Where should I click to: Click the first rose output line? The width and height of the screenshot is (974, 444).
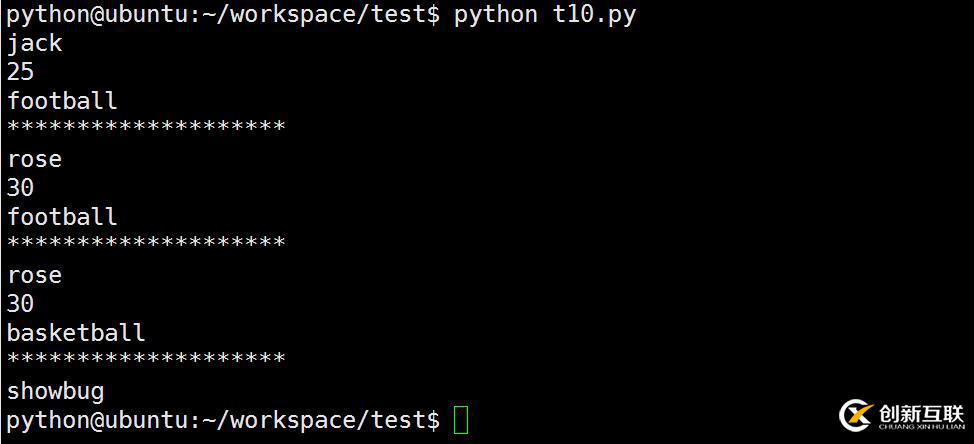click(35, 159)
